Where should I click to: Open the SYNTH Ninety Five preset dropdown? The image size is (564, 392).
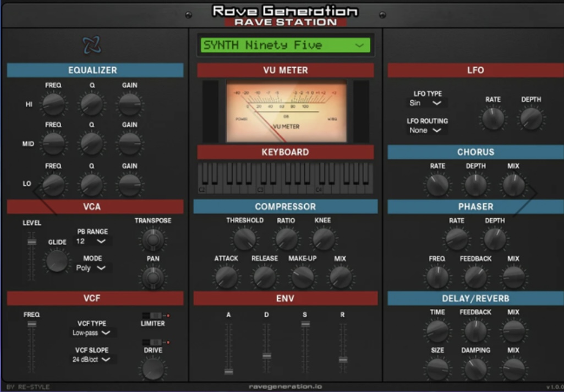[x=285, y=45]
